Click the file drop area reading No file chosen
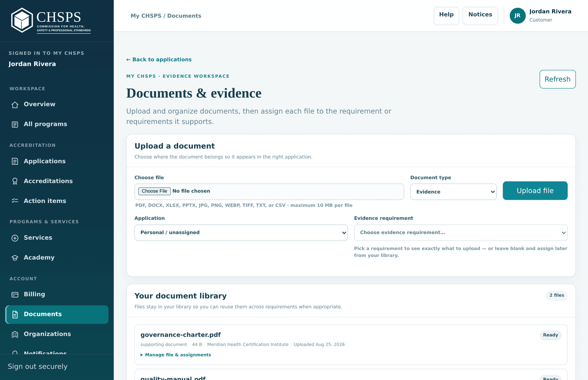The image size is (588, 380). [269, 192]
